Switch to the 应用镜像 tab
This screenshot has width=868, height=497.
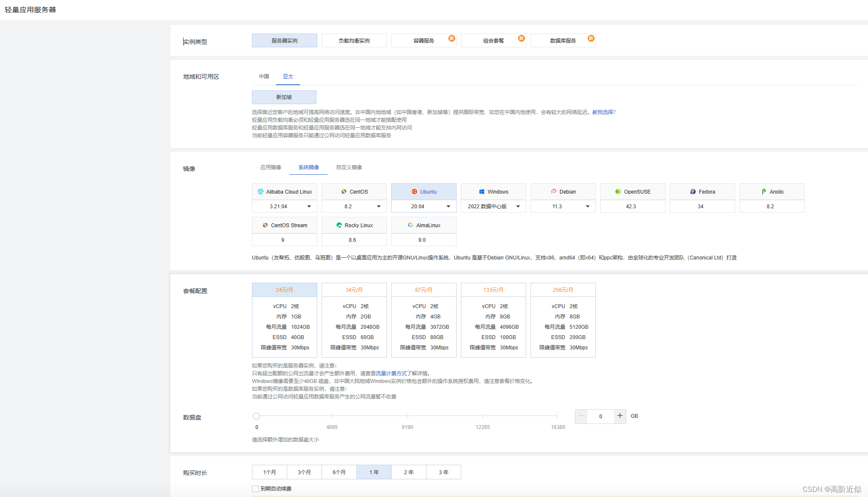pyautogui.click(x=271, y=167)
